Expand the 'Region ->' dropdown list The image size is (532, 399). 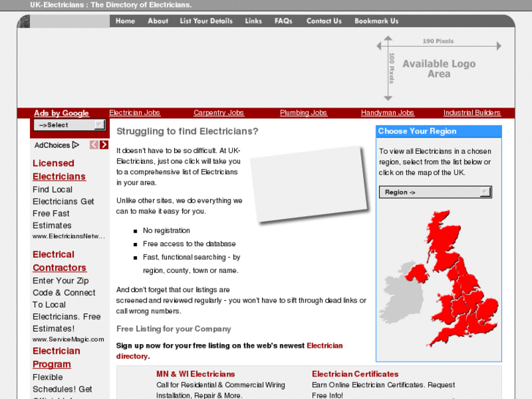[x=435, y=193]
